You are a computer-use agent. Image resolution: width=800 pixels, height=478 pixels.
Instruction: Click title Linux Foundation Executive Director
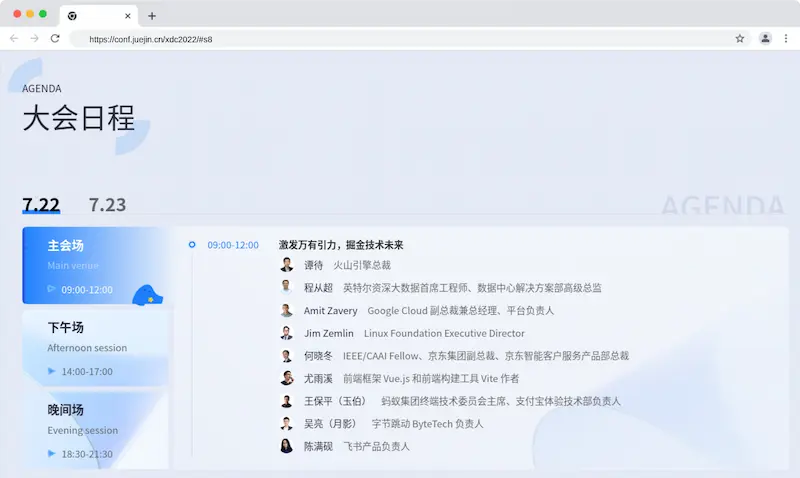444,333
